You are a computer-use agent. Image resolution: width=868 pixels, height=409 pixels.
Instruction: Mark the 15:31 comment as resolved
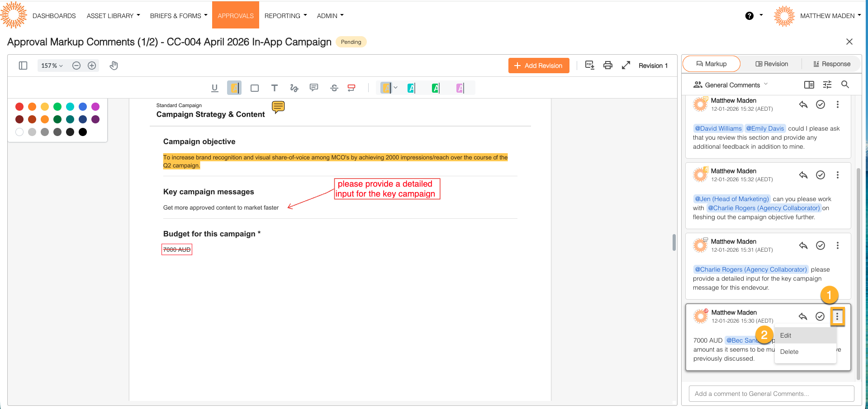[821, 245]
